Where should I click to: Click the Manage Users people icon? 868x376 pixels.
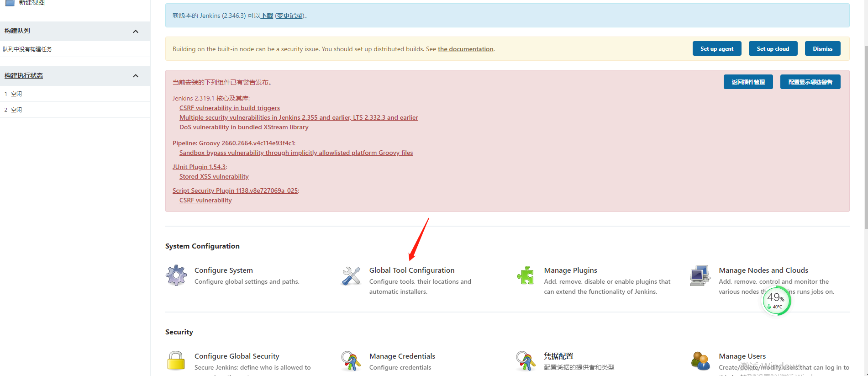pyautogui.click(x=700, y=360)
